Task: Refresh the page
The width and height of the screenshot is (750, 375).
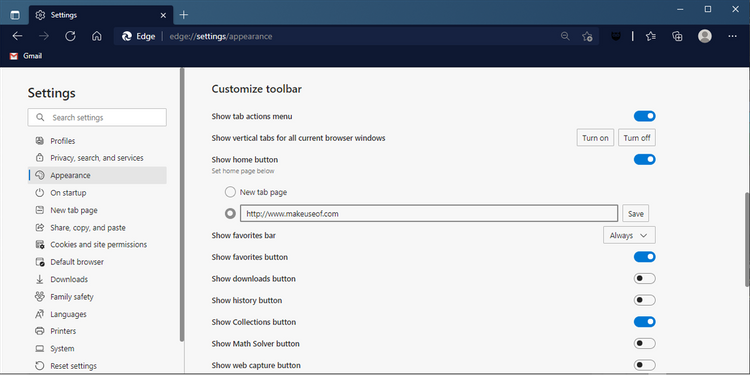Action: (x=70, y=36)
